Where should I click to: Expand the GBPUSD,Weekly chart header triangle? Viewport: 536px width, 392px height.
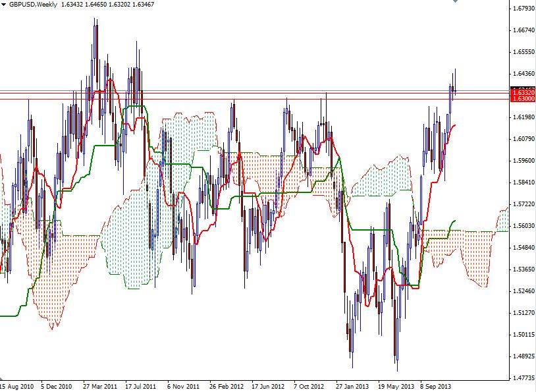click(5, 5)
